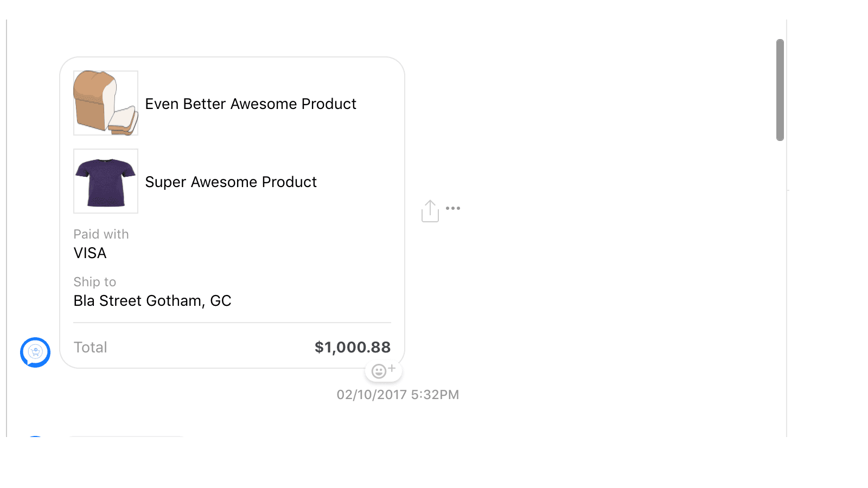Image resolution: width=868 pixels, height=488 pixels.
Task: Select the avatar next to the lower message
Action: [35, 438]
